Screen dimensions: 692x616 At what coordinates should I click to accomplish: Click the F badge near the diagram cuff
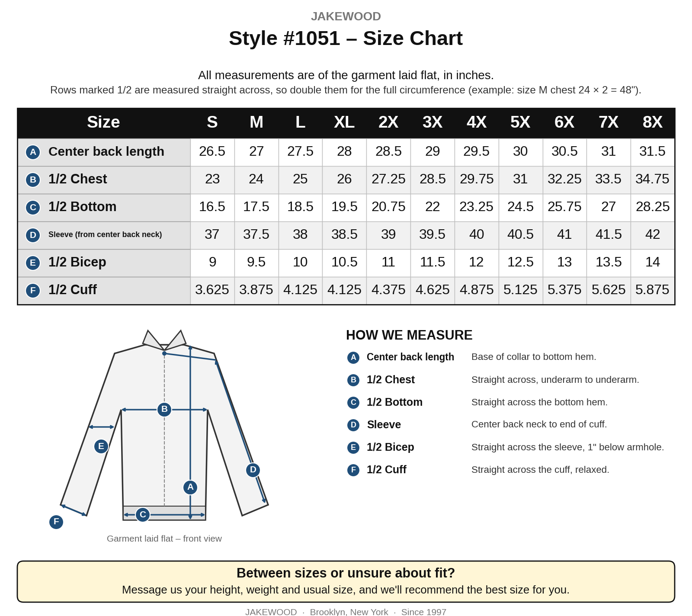(x=56, y=522)
